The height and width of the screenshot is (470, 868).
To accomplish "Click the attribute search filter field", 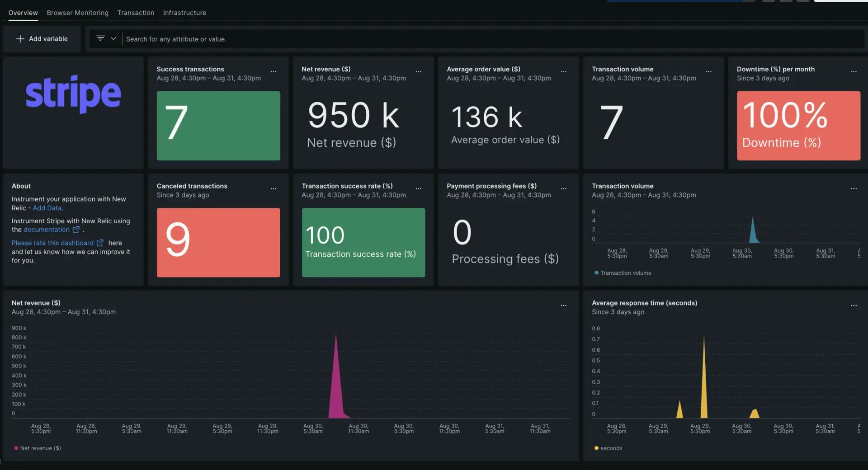I will click(493, 39).
